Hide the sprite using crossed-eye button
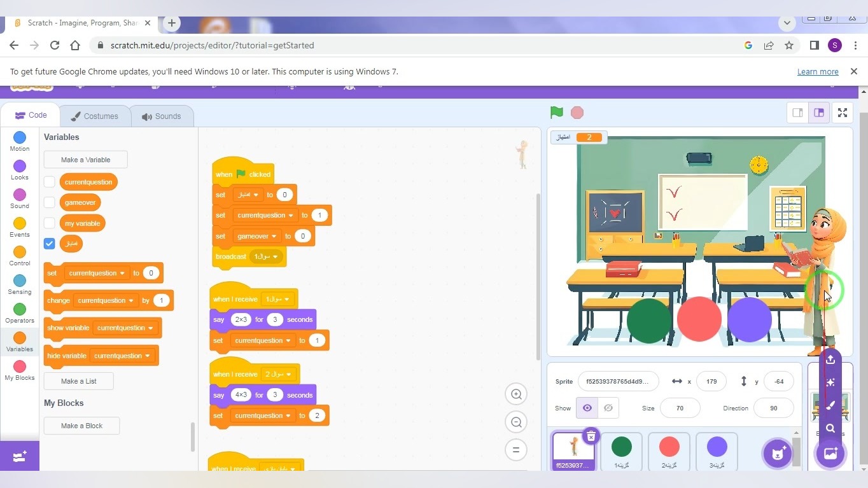The width and height of the screenshot is (868, 488). tap(608, 408)
